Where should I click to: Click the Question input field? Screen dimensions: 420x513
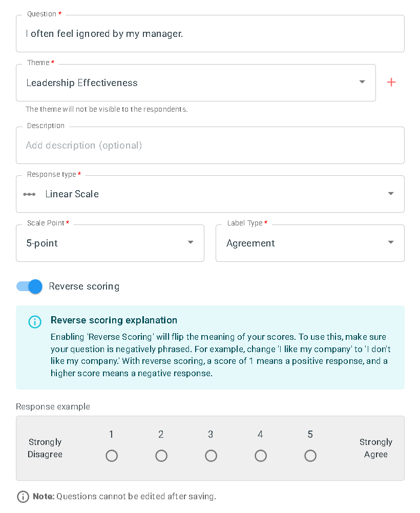210,33
